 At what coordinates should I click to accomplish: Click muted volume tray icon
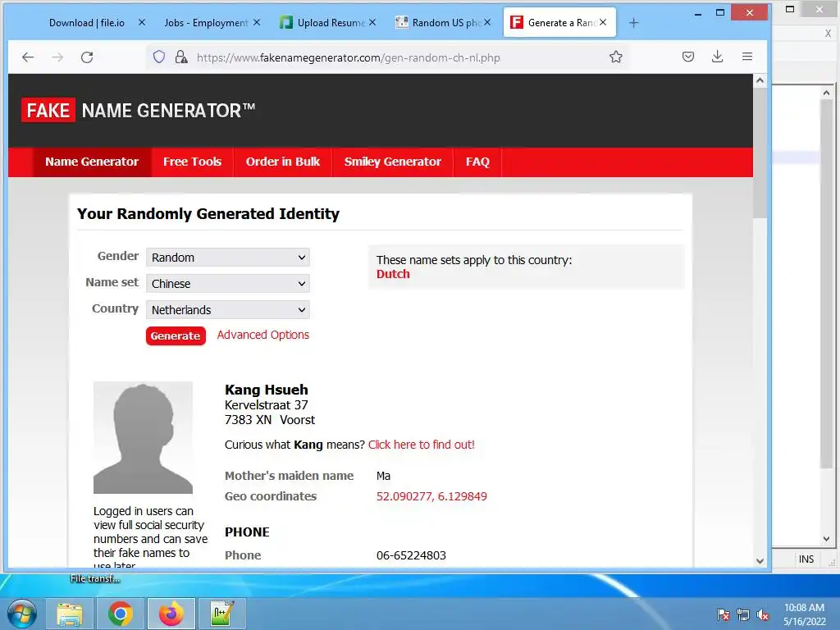(762, 614)
